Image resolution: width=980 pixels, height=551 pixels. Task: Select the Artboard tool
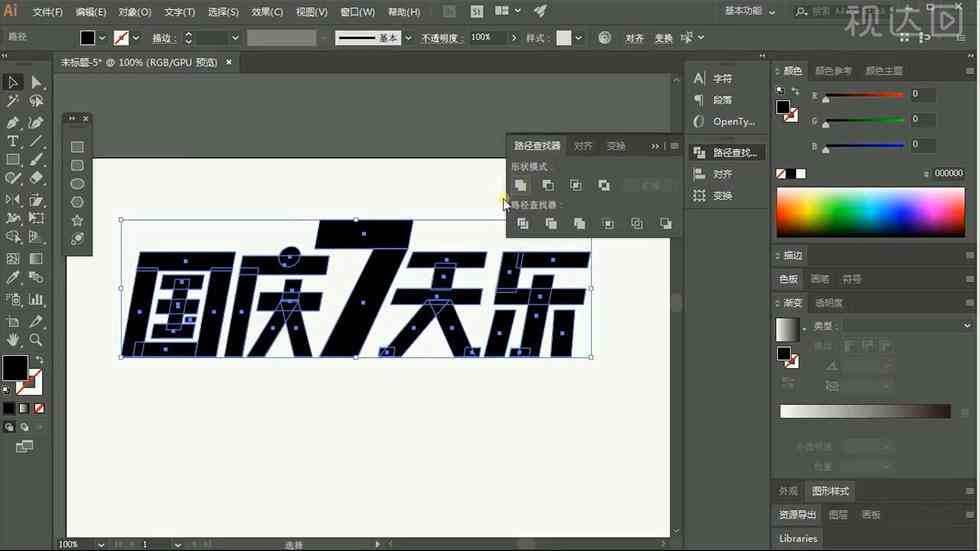[12, 321]
